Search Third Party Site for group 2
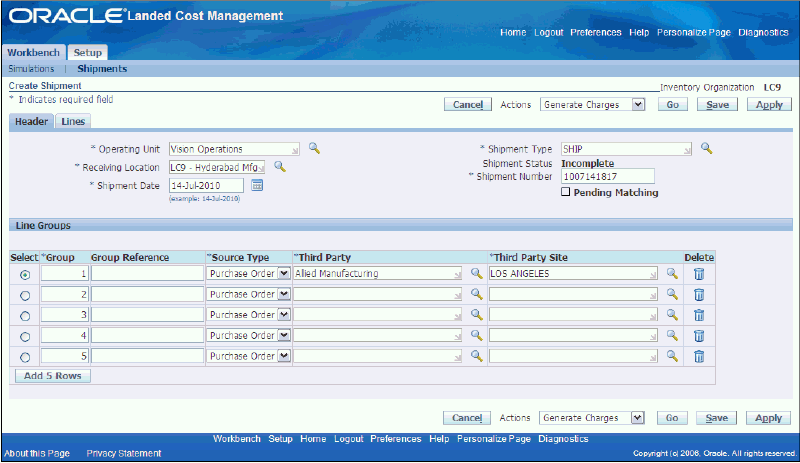 coord(673,294)
